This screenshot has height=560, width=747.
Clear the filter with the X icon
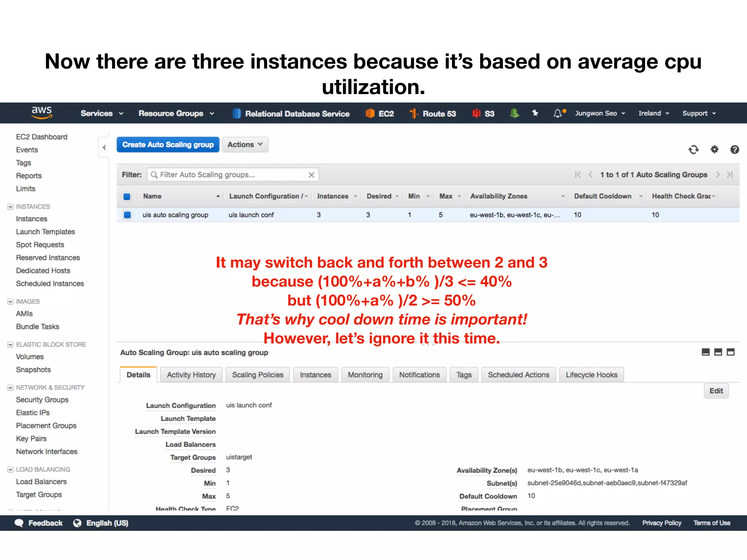(x=311, y=175)
